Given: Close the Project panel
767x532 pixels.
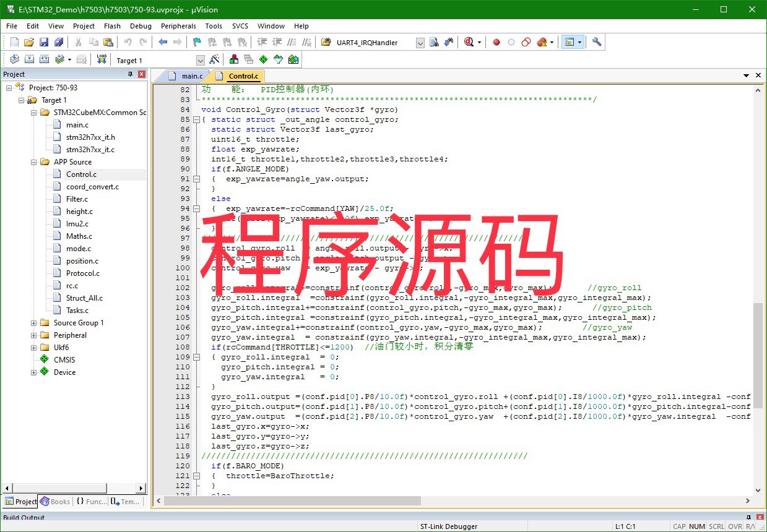Looking at the screenshot, I should pos(142,74).
